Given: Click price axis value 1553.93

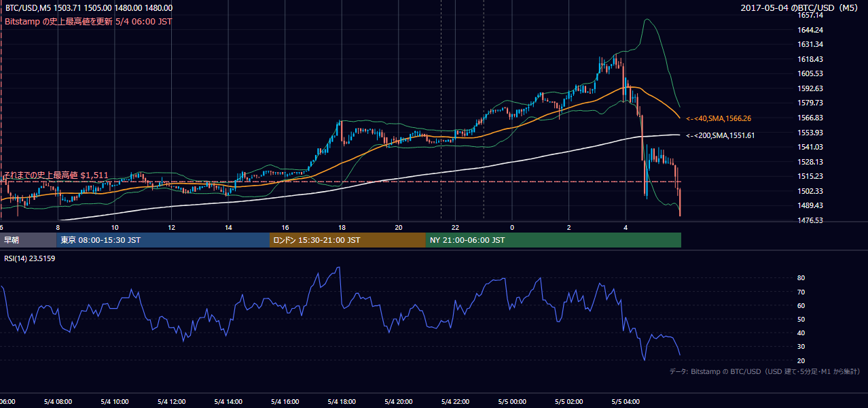Looking at the screenshot, I should 810,133.
